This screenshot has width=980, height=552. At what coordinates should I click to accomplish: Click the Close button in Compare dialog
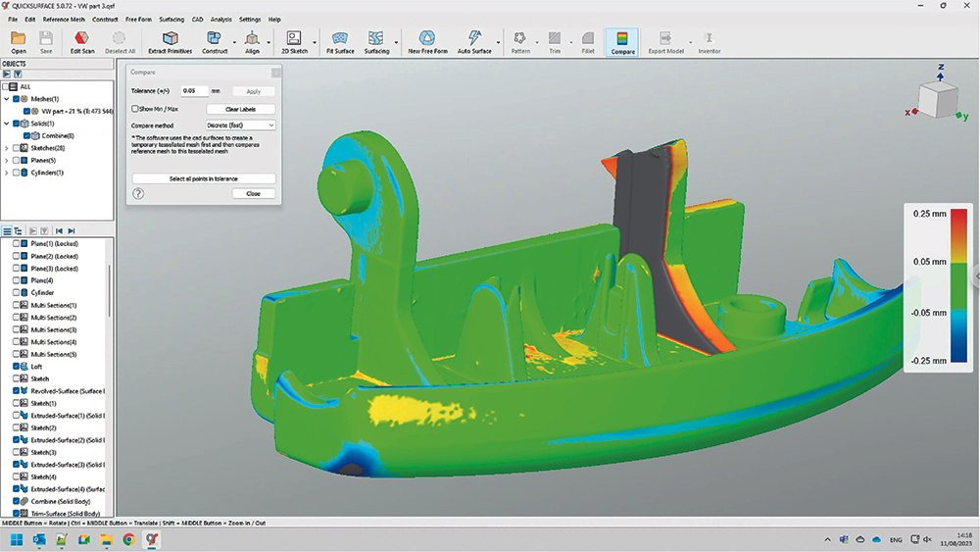[253, 194]
